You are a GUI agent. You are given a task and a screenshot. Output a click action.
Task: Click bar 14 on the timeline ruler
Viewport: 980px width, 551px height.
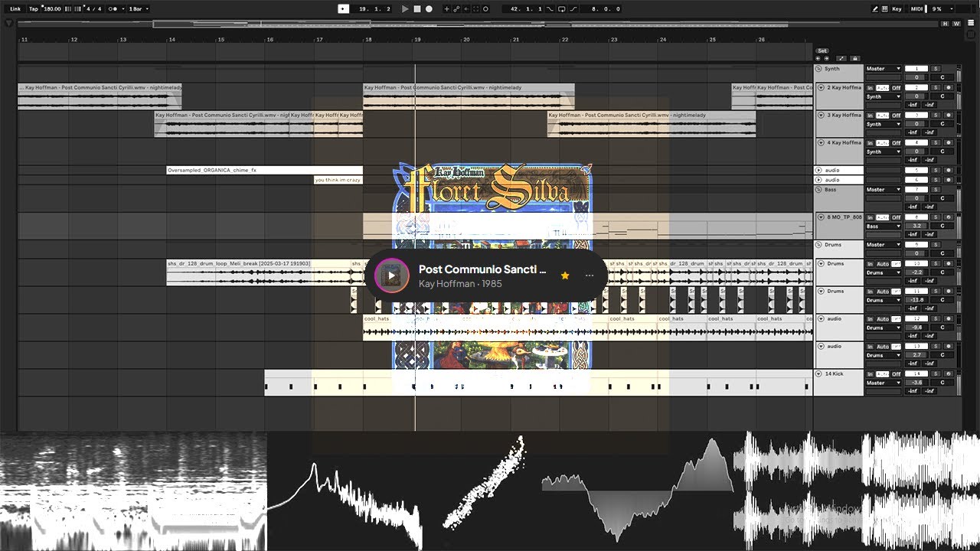point(171,39)
